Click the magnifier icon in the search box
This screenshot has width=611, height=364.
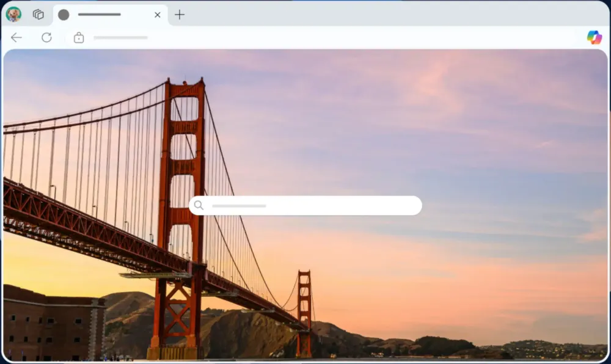pos(199,205)
